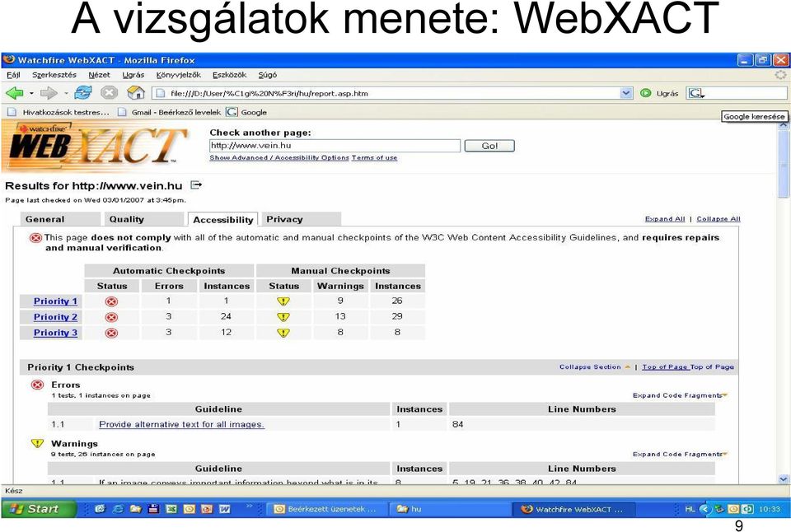791x532 pixels.
Task: Open the Fájl menu
Action: tap(14, 75)
